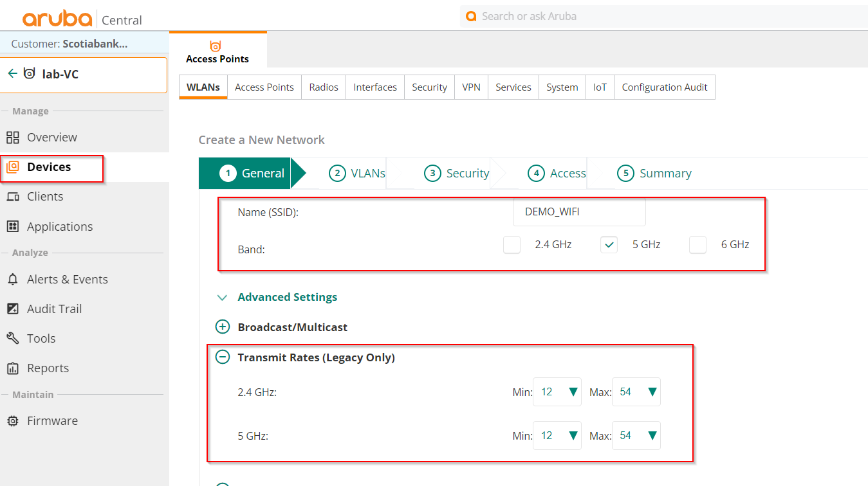Click the Reports chart icon
Viewport: 868px width, 486px height.
[13, 368]
